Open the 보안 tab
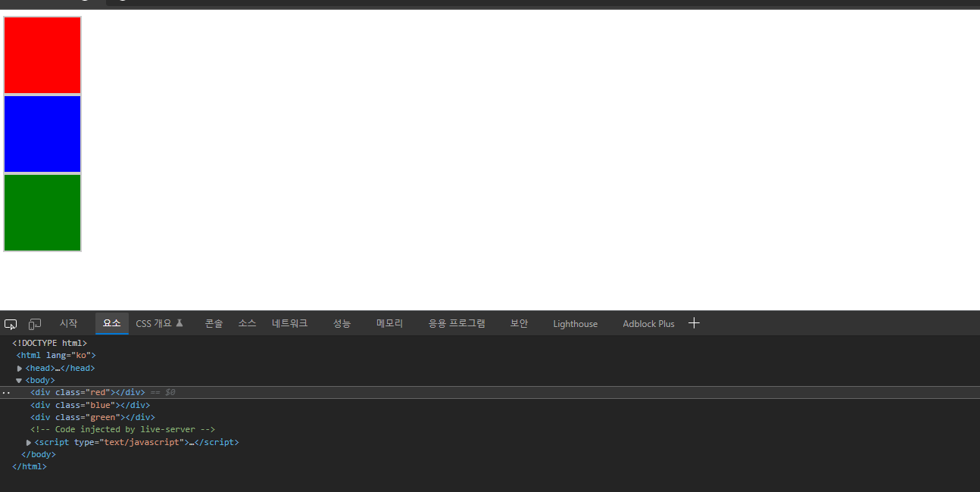The width and height of the screenshot is (980, 492). click(519, 323)
